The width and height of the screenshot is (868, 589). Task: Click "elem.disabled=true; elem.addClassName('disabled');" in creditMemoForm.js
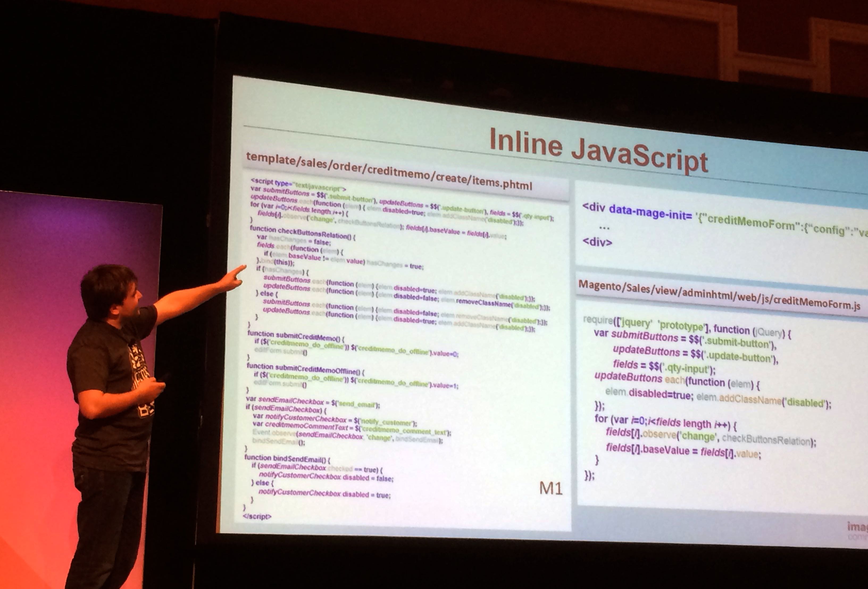(x=718, y=398)
